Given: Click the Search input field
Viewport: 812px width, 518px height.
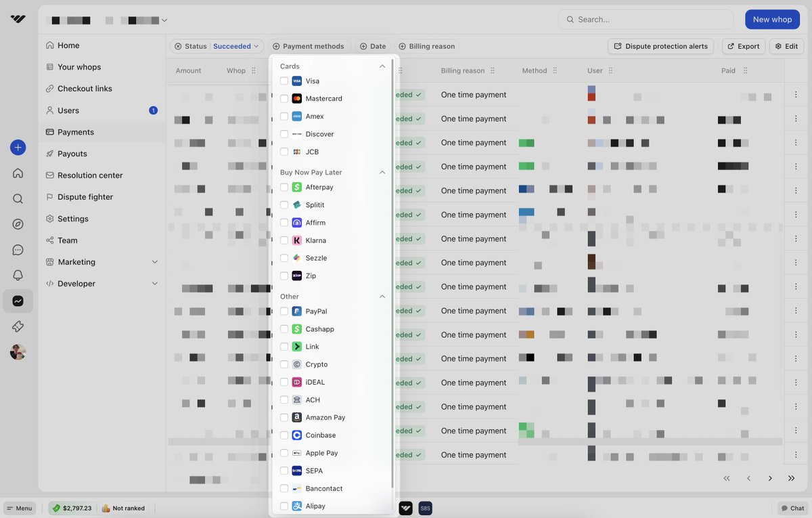Looking at the screenshot, I should click(x=646, y=19).
